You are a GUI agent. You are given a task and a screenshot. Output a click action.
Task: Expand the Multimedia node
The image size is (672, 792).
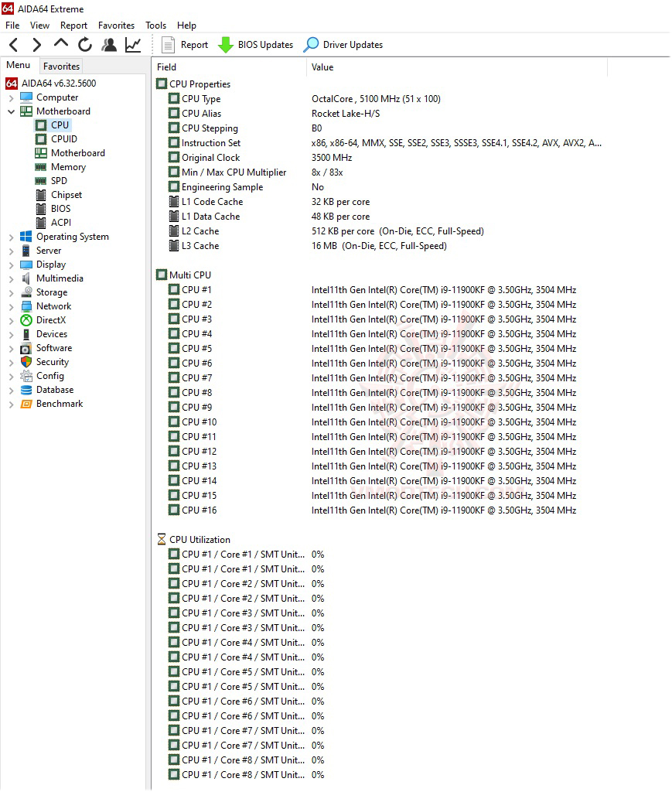pos(11,278)
